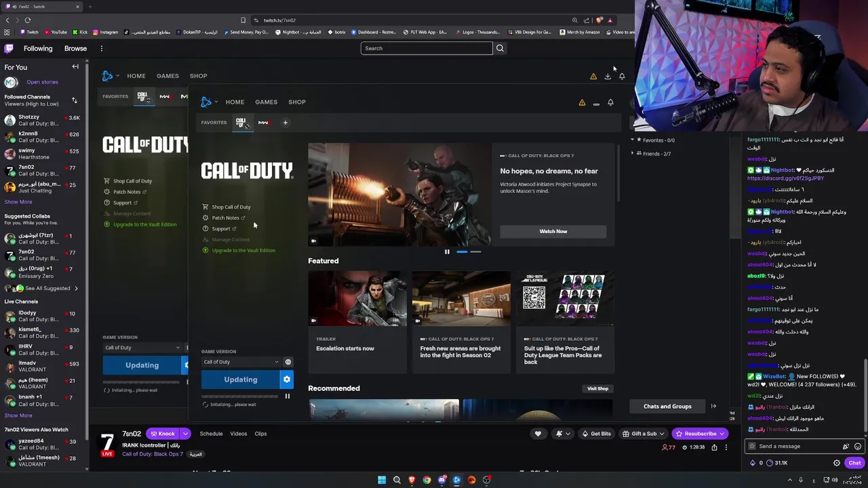The width and height of the screenshot is (868, 488).
Task: Open notifications bell in front Battle.net window
Action: [610, 102]
